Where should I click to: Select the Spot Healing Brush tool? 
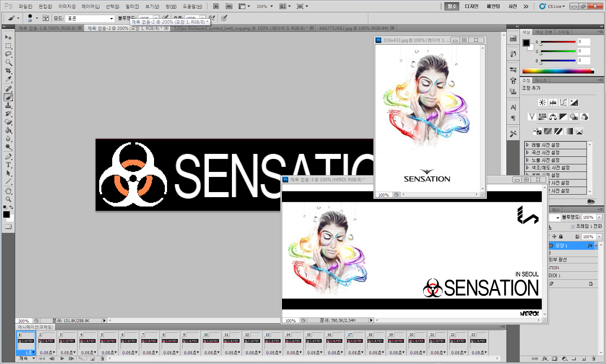coord(8,89)
